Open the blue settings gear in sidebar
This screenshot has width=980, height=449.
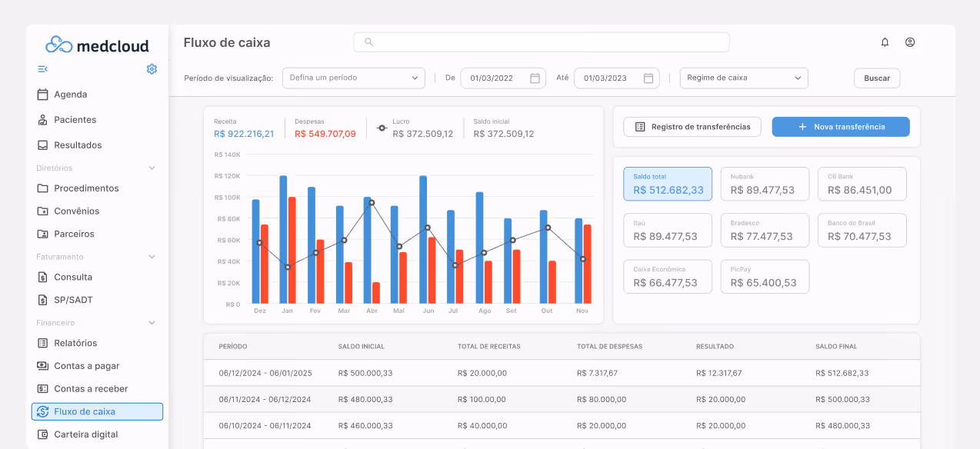coord(152,68)
